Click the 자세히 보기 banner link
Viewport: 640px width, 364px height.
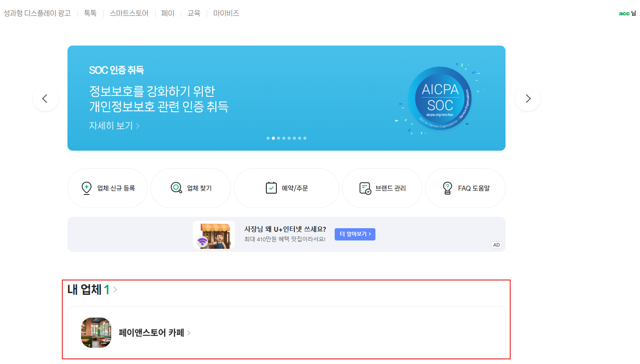[114, 126]
